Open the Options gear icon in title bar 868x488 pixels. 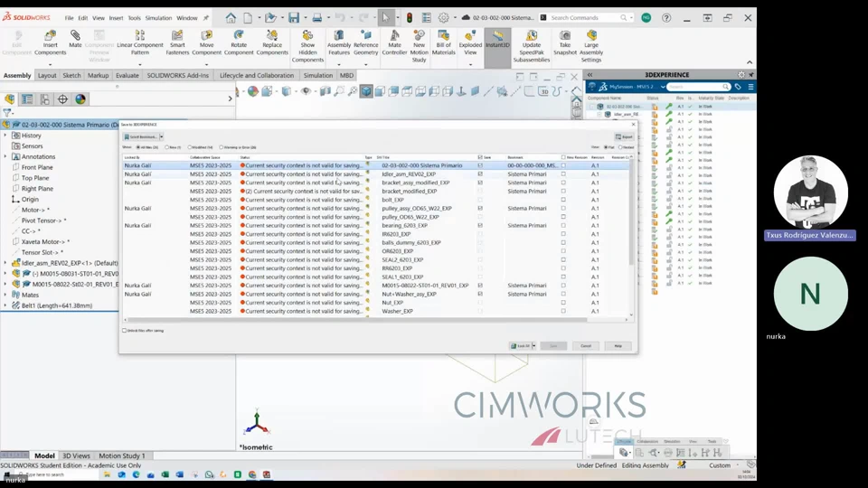pyautogui.click(x=443, y=18)
